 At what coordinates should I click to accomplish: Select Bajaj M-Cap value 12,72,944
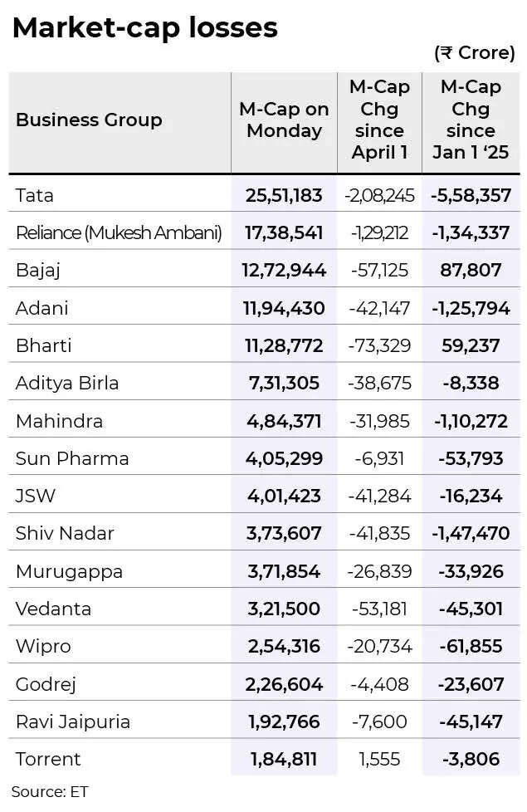click(284, 271)
